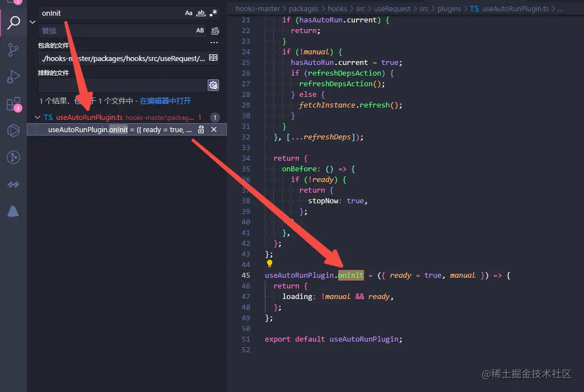This screenshot has width=584, height=392.
Task: Click the three-dots search details toggle
Action: pyautogui.click(x=214, y=43)
